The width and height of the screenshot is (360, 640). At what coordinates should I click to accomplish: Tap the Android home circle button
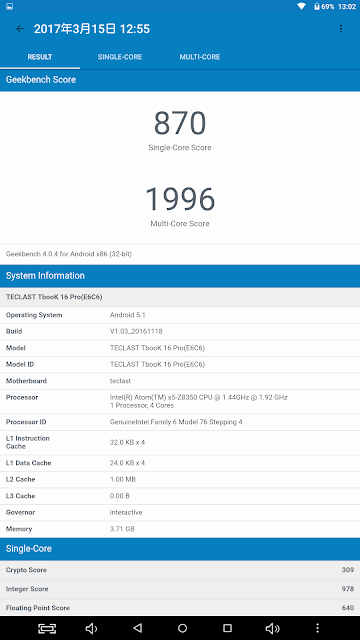point(182,628)
